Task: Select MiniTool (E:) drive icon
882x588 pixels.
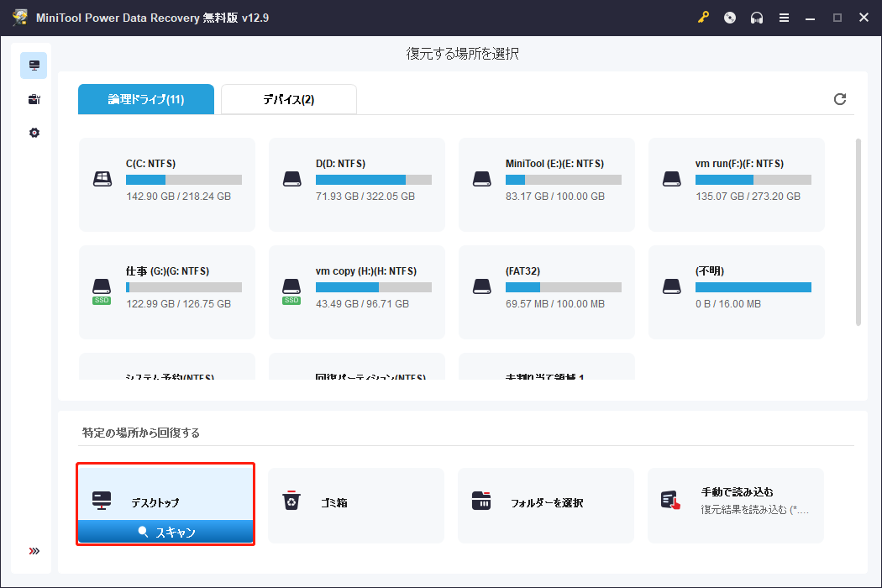Action: tap(482, 179)
